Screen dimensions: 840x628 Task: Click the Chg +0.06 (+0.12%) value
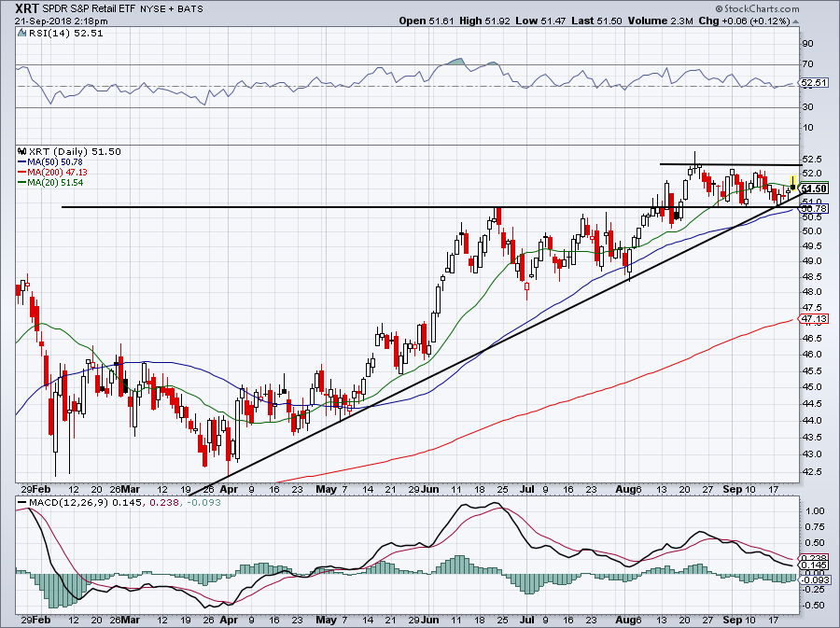tap(745, 21)
